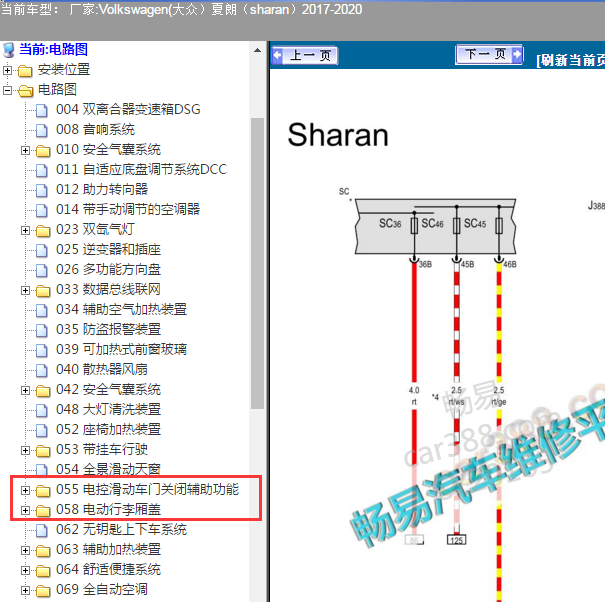Click the SC45 fuse symbol in diagram
The image size is (605, 602).
499,225
